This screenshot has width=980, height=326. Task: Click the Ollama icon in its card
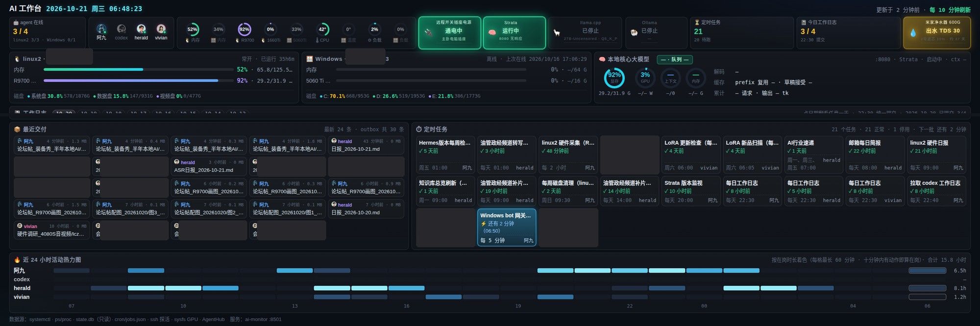click(634, 32)
